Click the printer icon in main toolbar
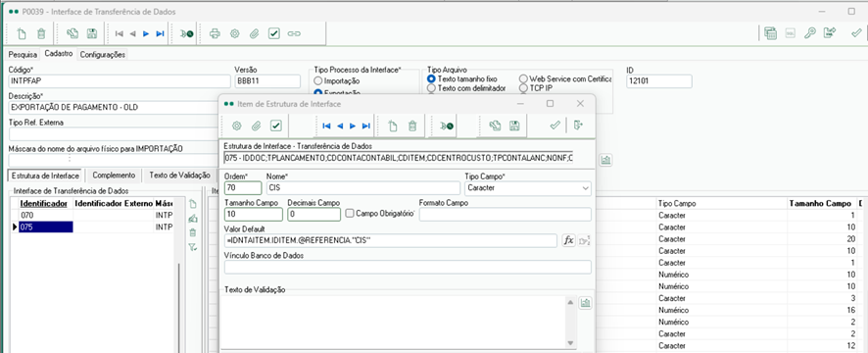Viewport: 868px width, 353px height. [x=215, y=33]
